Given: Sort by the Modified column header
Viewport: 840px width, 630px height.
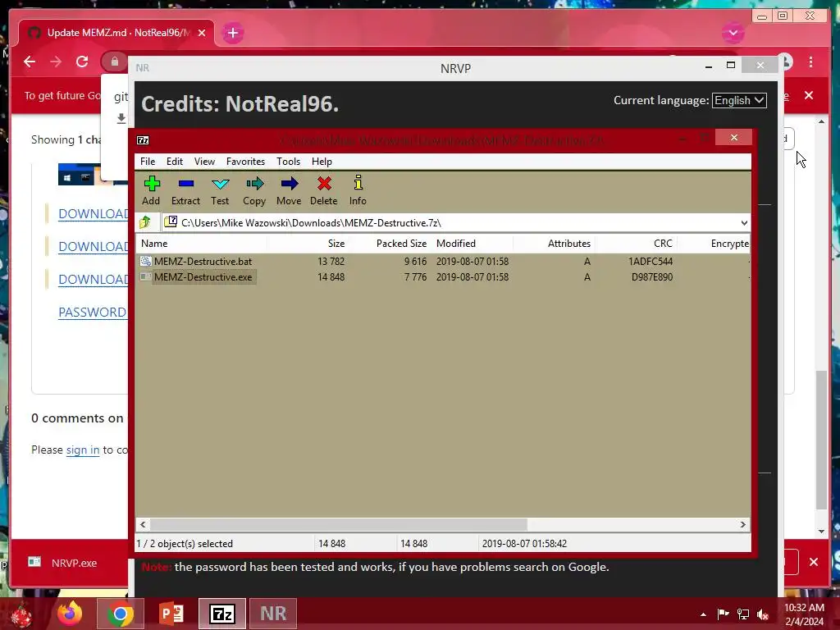Looking at the screenshot, I should [x=472, y=243].
